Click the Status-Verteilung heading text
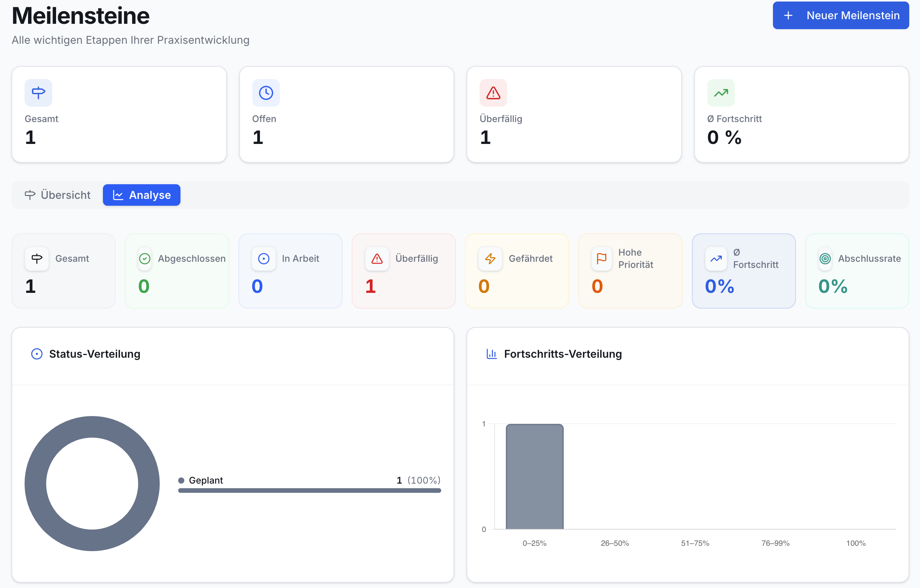The height and width of the screenshot is (588, 920). 95,354
